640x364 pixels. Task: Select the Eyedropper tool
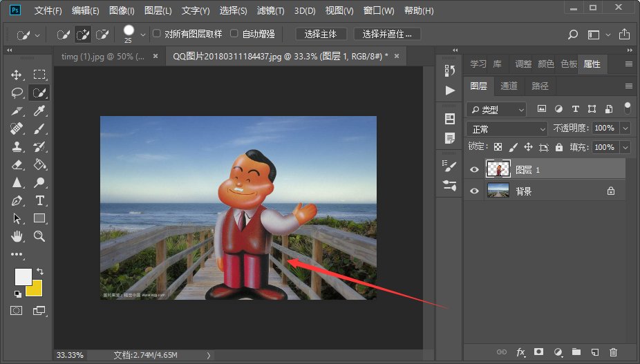(x=39, y=111)
